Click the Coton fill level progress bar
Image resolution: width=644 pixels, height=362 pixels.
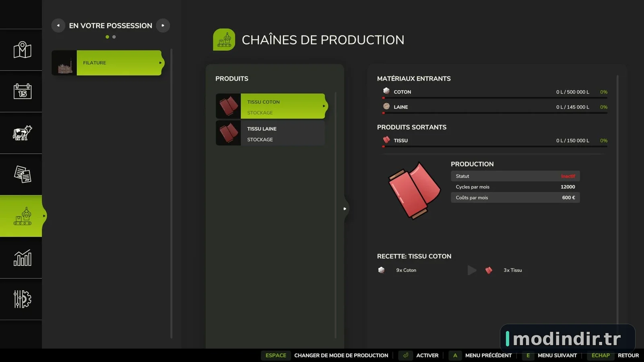tap(495, 98)
